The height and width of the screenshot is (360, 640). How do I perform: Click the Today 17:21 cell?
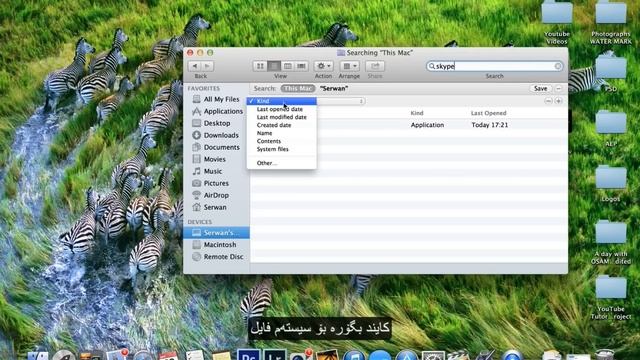coord(490,125)
